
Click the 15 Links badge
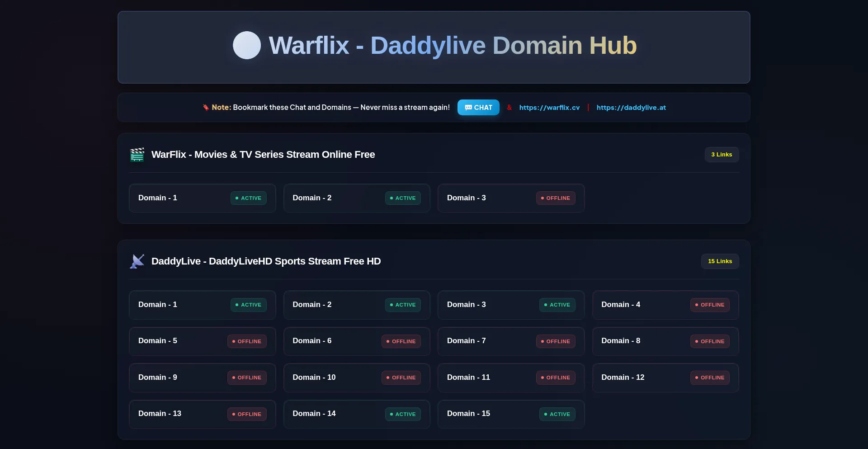[720, 261]
